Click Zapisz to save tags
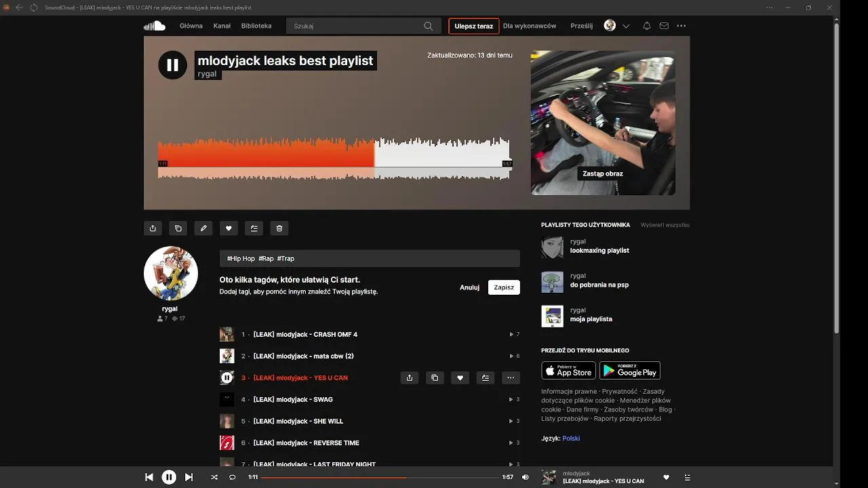 (504, 287)
